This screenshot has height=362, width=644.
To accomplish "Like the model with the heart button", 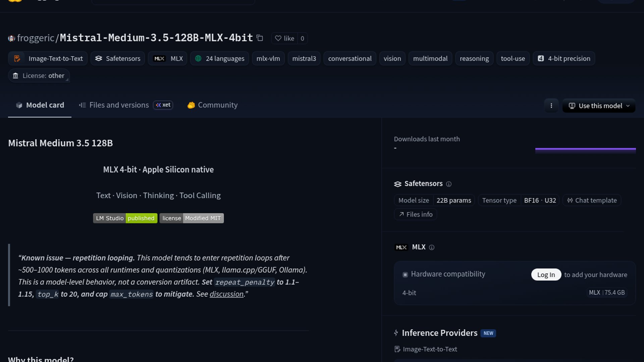I will tap(284, 38).
